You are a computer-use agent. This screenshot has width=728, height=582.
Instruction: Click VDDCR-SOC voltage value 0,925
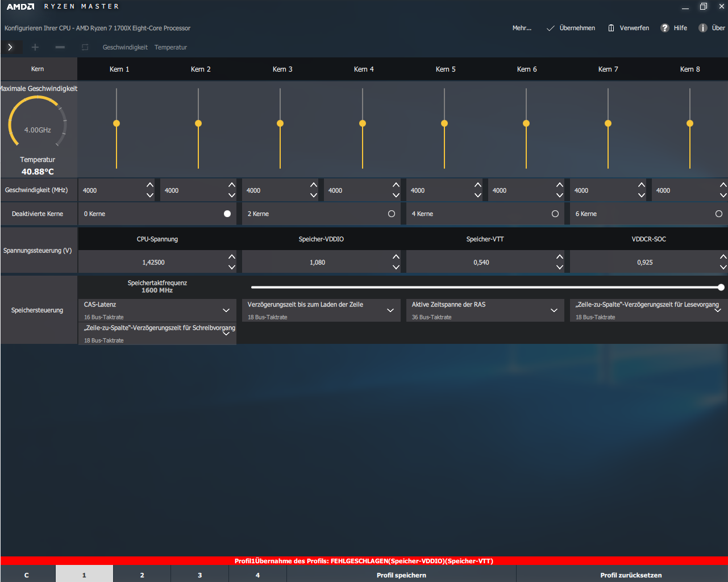pos(645,263)
